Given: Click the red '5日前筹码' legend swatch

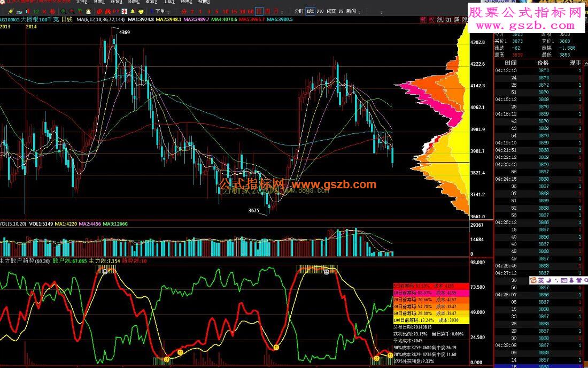Looking at the screenshot, I should tap(431, 286).
